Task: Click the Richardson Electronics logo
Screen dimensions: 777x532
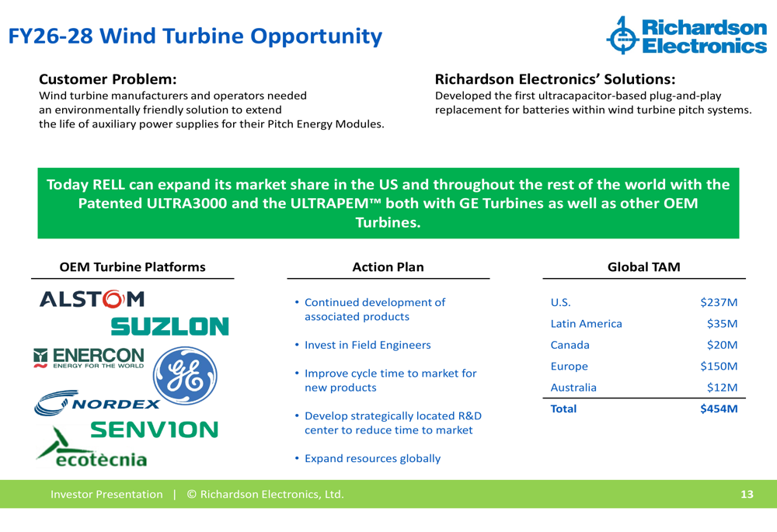Action: [x=686, y=35]
